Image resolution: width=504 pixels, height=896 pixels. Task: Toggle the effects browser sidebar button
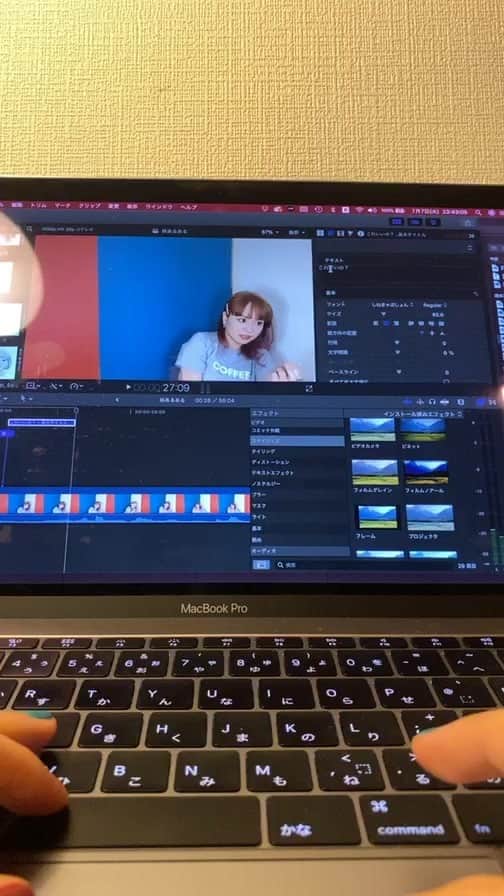(x=261, y=565)
